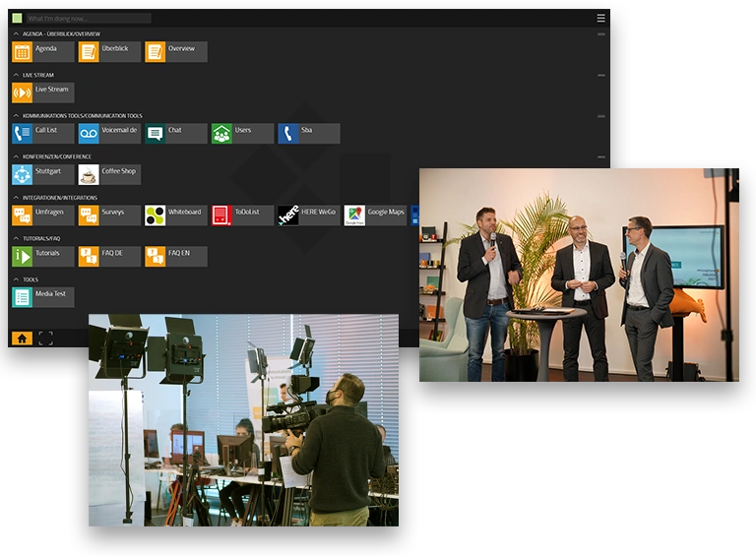Start the Live Stream tile

(43, 93)
